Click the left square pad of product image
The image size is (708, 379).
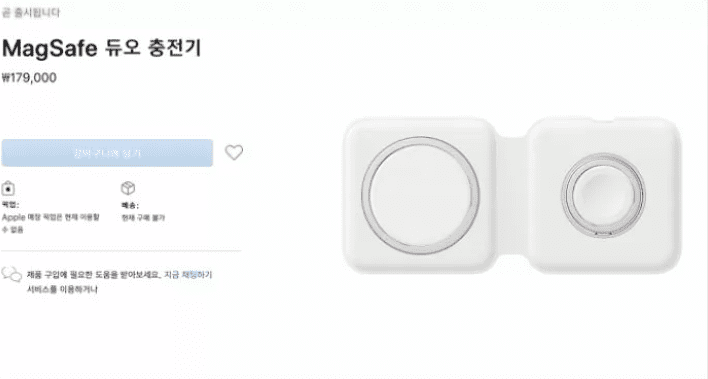pyautogui.click(x=419, y=195)
